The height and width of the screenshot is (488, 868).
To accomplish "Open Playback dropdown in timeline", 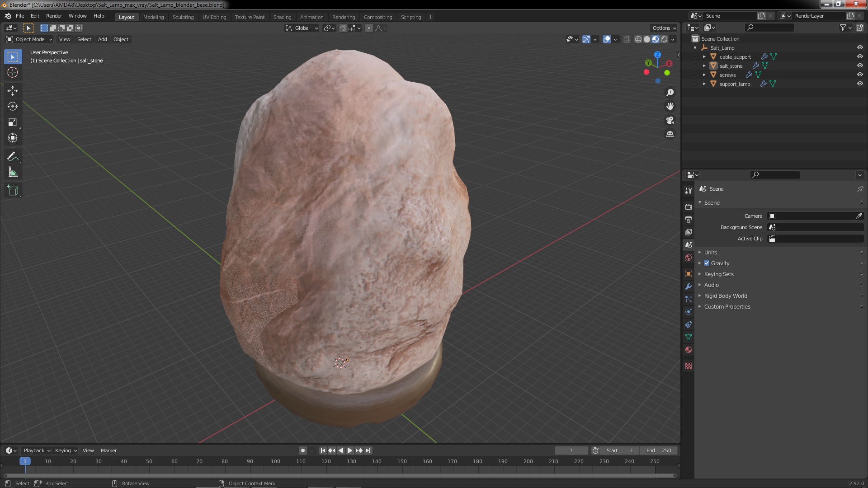I will click(x=37, y=450).
